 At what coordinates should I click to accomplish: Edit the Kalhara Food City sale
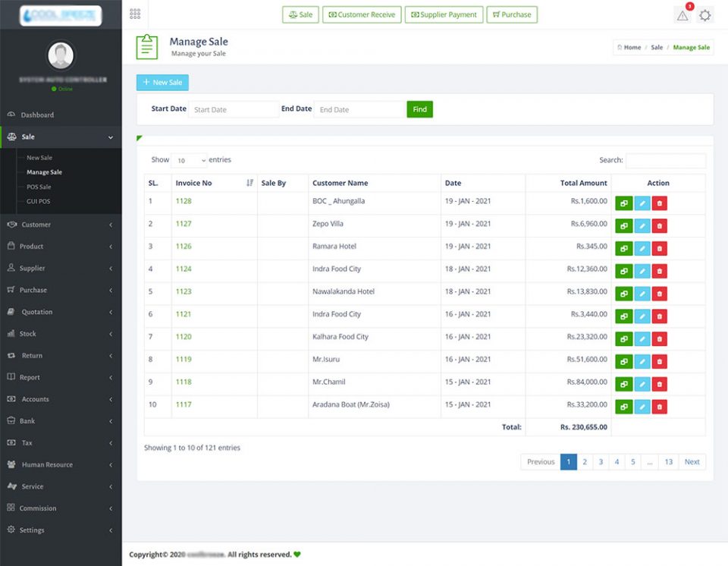642,339
